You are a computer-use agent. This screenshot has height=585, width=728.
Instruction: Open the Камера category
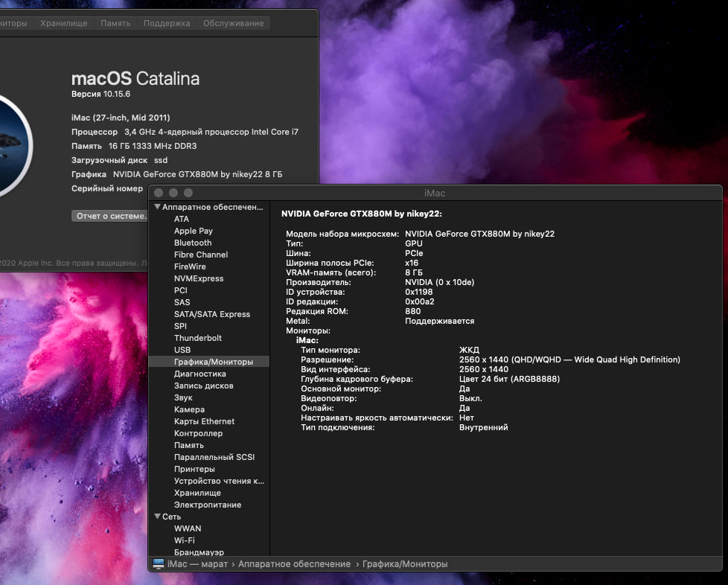(x=189, y=409)
